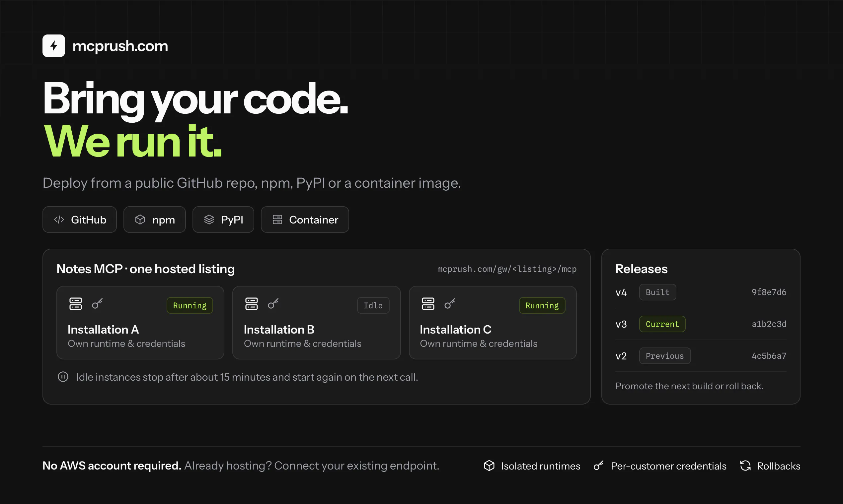Click the code brackets icon in GitHub chip
The height and width of the screenshot is (504, 843).
pyautogui.click(x=59, y=220)
